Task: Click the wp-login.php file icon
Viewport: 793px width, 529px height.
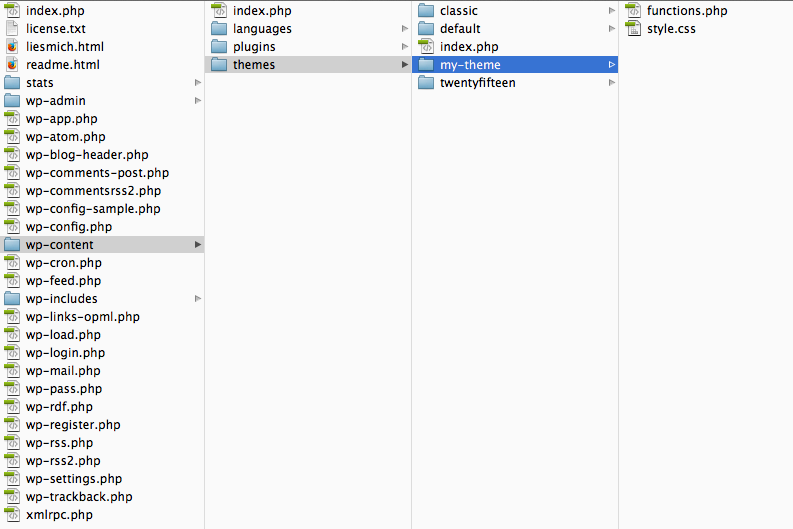Action: (x=12, y=352)
